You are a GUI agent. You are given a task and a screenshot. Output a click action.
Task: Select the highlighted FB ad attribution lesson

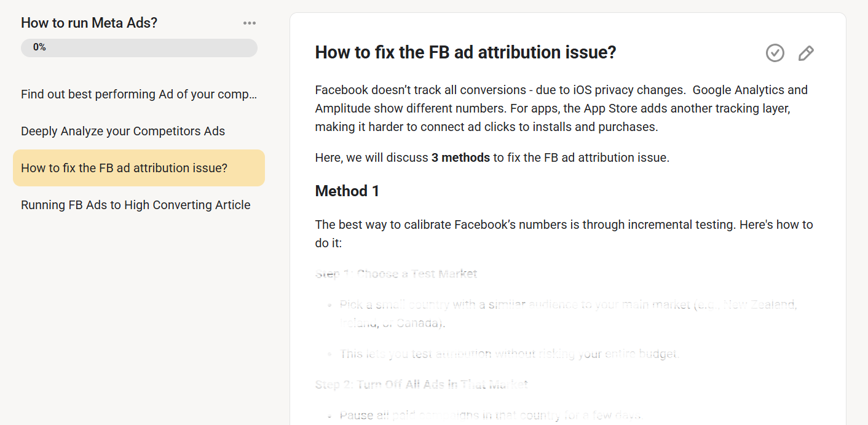139,168
